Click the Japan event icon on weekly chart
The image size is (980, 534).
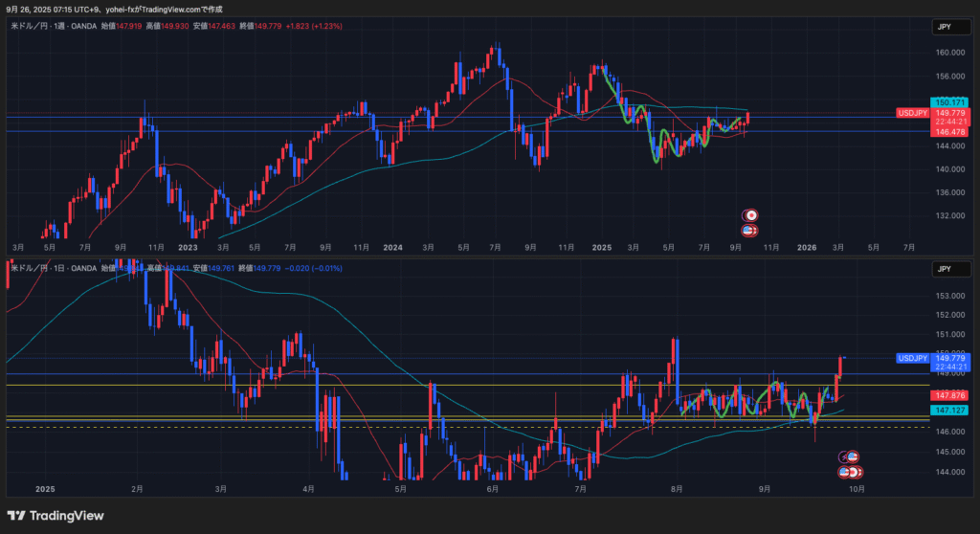pyautogui.click(x=752, y=215)
